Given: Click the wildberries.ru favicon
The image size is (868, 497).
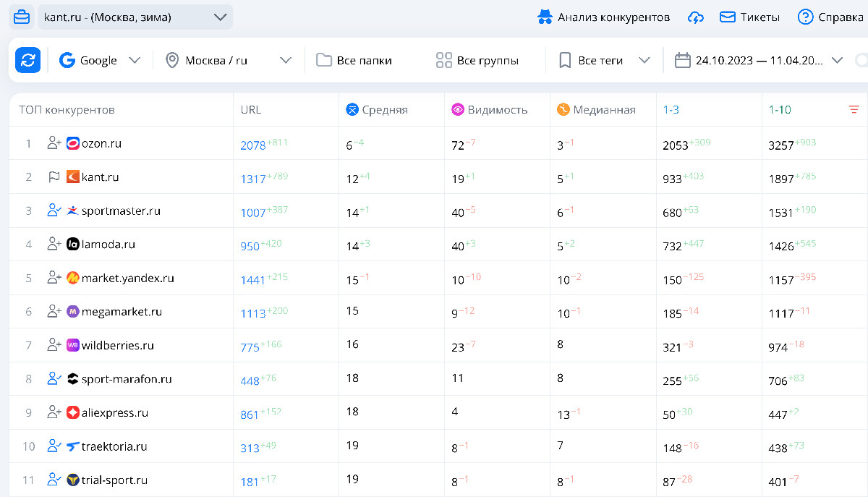Looking at the screenshot, I should click(x=73, y=345).
